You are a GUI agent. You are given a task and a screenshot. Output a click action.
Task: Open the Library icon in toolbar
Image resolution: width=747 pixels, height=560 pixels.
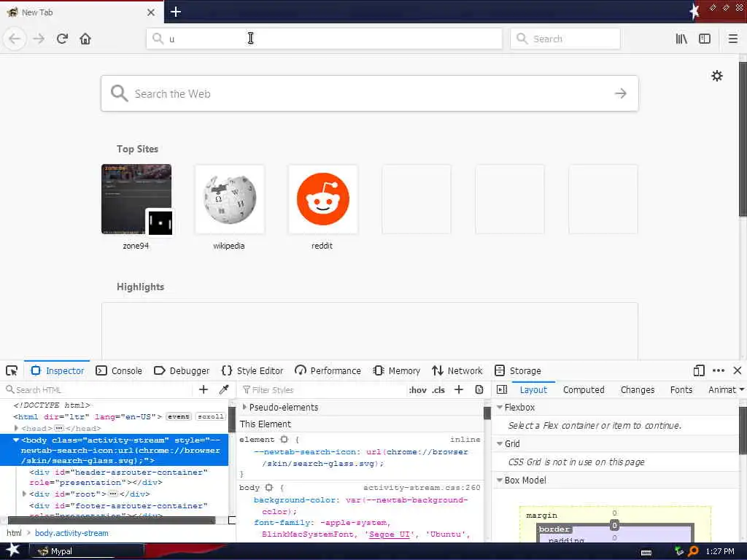[681, 39]
